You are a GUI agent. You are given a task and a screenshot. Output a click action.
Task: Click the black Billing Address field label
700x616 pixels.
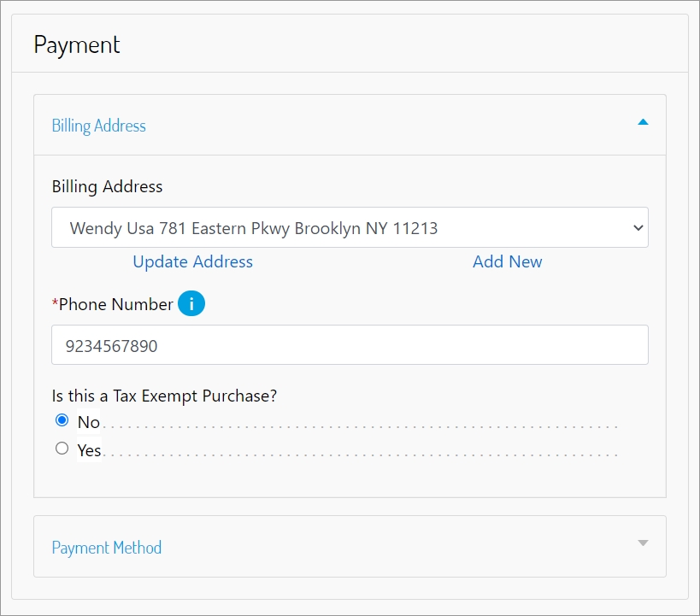coord(107,186)
